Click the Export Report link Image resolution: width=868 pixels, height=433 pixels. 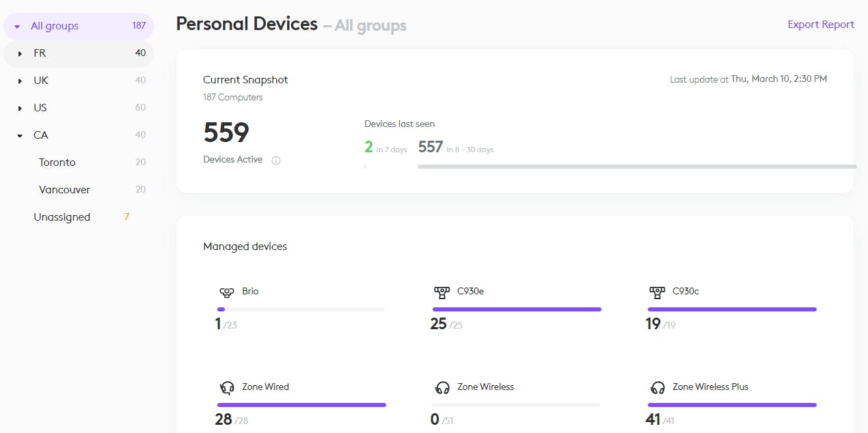coord(821,25)
